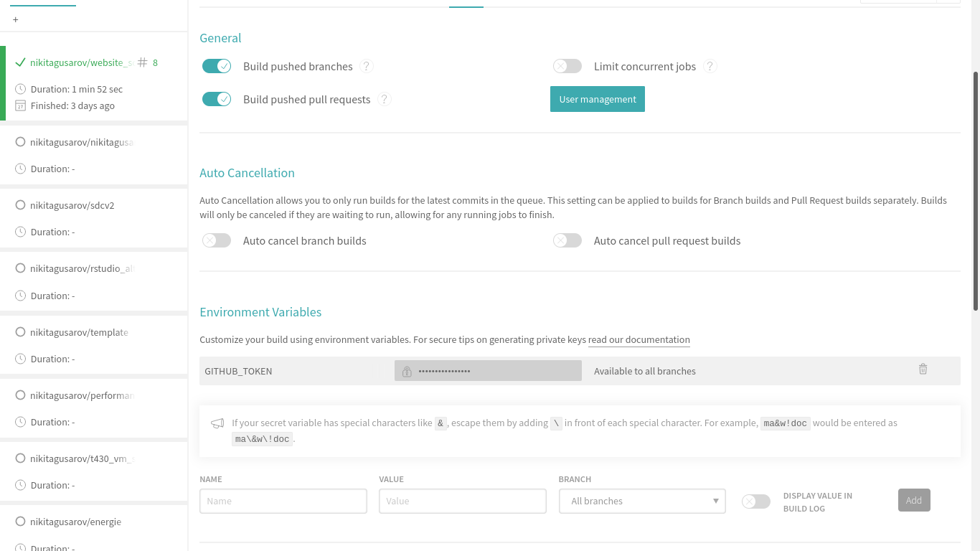Screen dimensions: 980x551
Task: Turn off Build pushed pull requests
Action: point(217,99)
